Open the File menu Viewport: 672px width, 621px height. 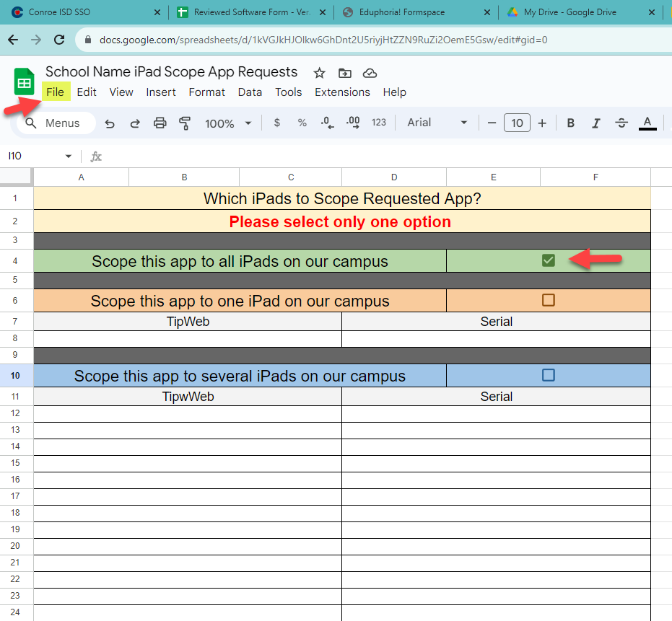coord(56,92)
